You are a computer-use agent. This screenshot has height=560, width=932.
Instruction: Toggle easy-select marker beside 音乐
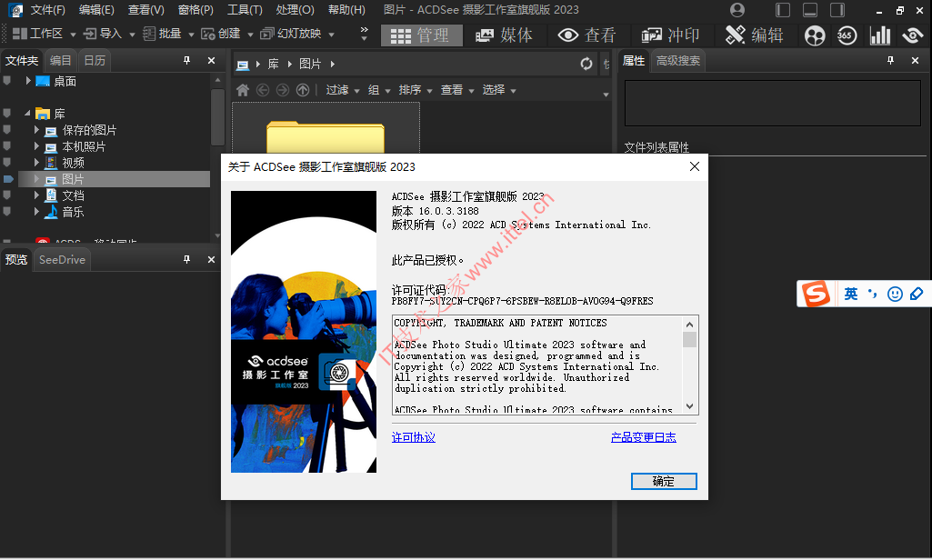6,211
